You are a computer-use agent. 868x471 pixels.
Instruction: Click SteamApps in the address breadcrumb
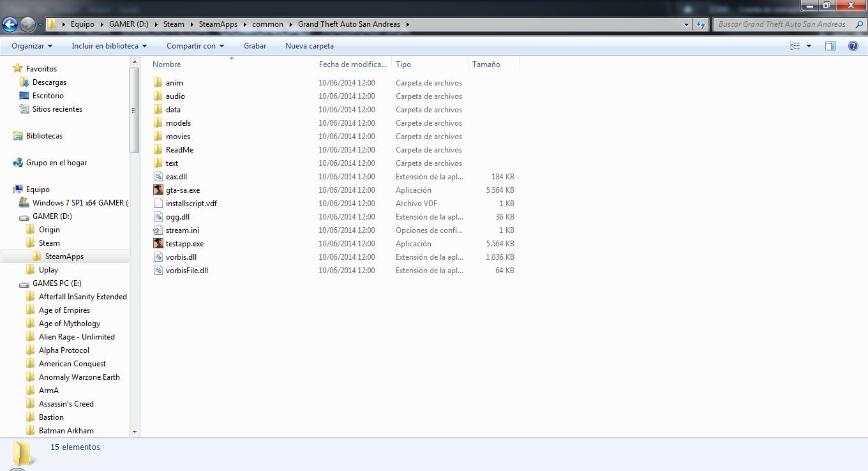point(218,24)
